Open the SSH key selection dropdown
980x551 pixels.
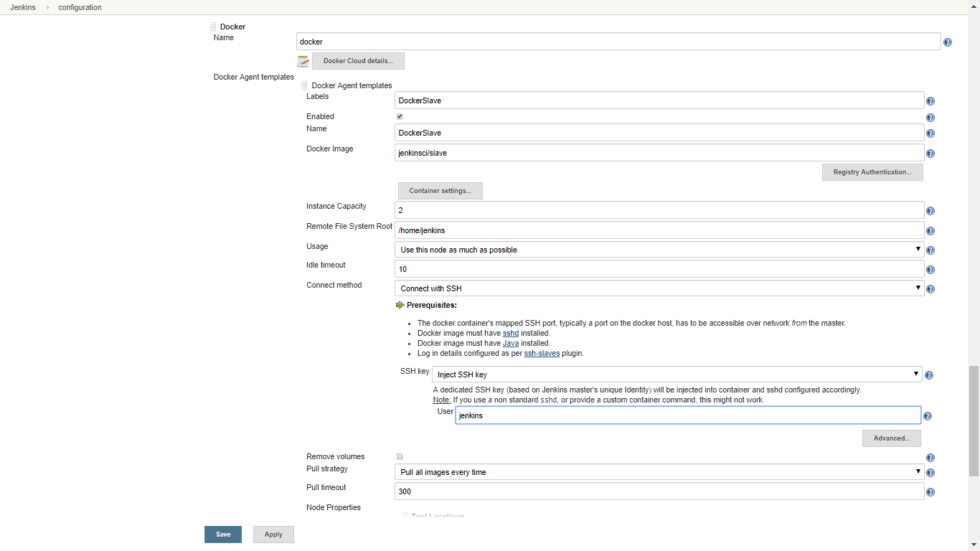(676, 375)
